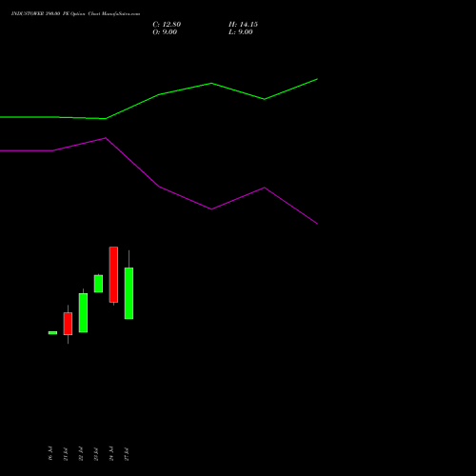Click the low value L: 9.00
This screenshot has width=476, height=476.
tap(241, 32)
